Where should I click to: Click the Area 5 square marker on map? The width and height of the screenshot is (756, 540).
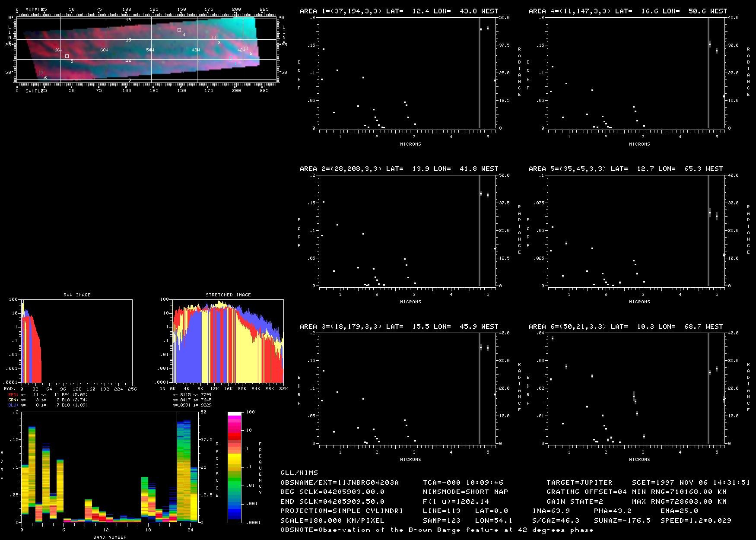coord(67,56)
